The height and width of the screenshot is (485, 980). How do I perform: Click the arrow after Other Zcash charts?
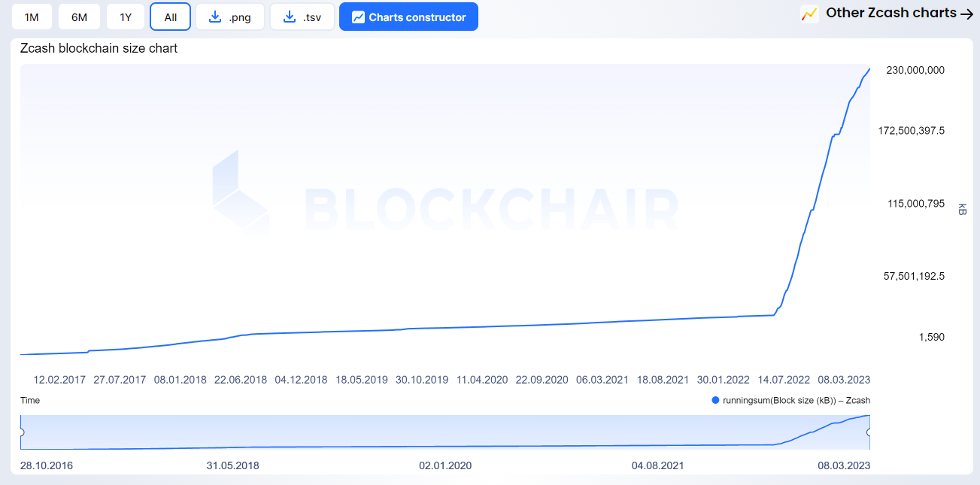coord(967,14)
